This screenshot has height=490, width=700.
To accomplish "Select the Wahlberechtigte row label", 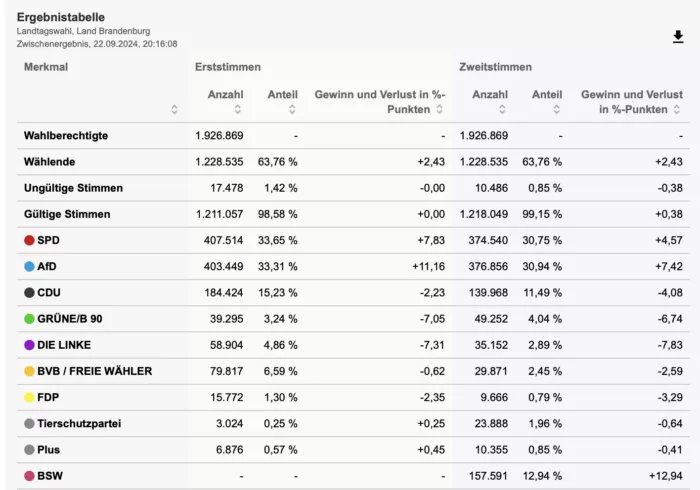I will tap(66, 136).
